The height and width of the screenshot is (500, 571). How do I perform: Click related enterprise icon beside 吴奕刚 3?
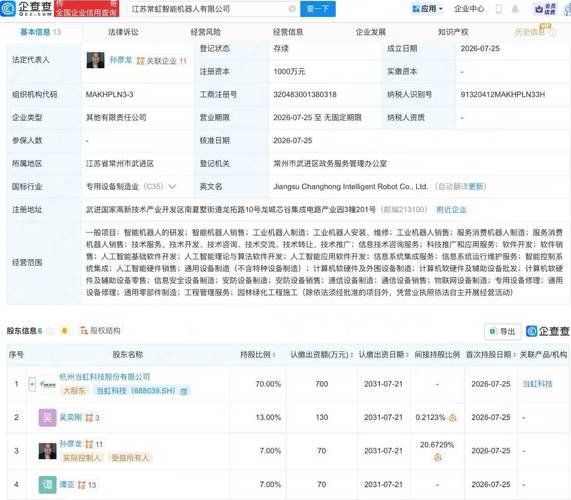click(89, 418)
